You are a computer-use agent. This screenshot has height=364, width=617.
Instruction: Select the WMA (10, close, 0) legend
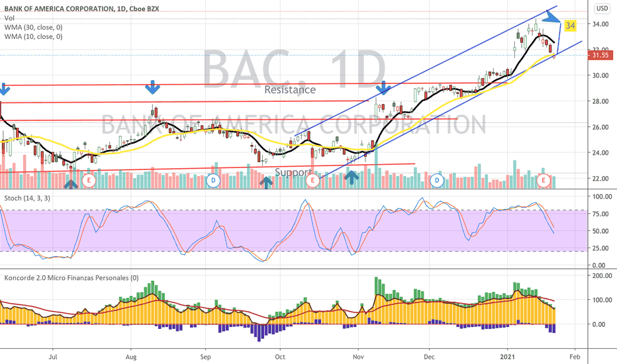[x=34, y=36]
